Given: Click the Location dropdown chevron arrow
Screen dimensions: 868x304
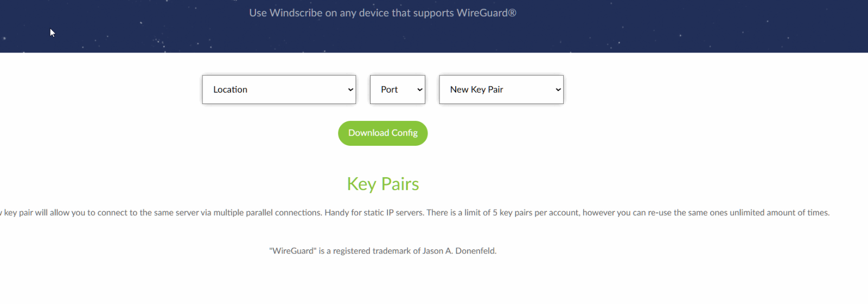Looking at the screenshot, I should click(x=350, y=90).
